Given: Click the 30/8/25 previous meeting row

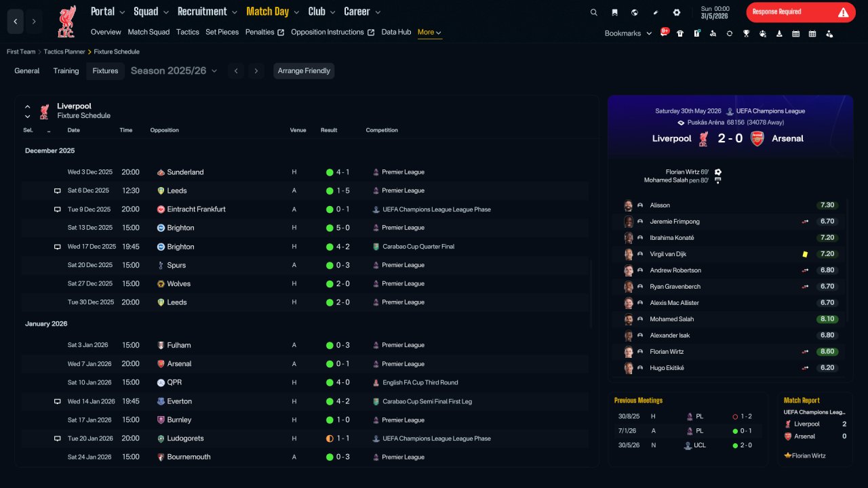Looking at the screenshot, I should pyautogui.click(x=688, y=417).
